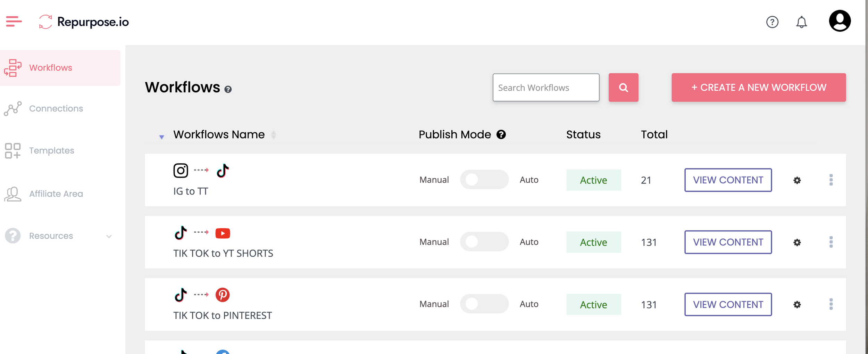Viewport: 868px width, 354px height.
Task: Click TikTok source icon in TIK TOK to PINTEREST
Action: (x=181, y=295)
